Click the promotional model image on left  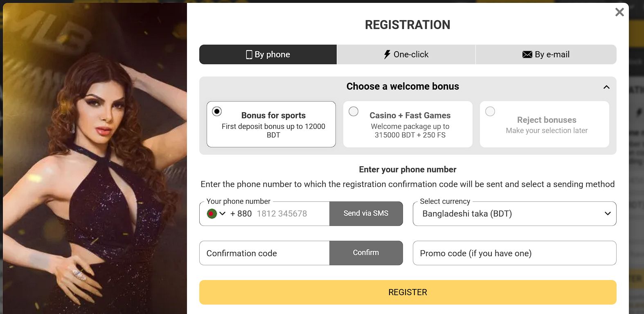click(x=95, y=164)
